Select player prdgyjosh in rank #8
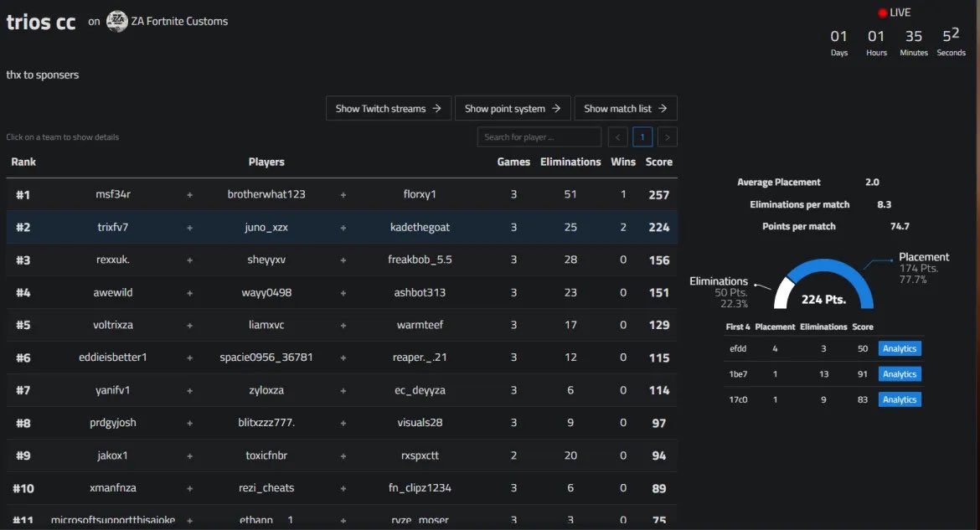This screenshot has height=530, width=980. (x=113, y=423)
